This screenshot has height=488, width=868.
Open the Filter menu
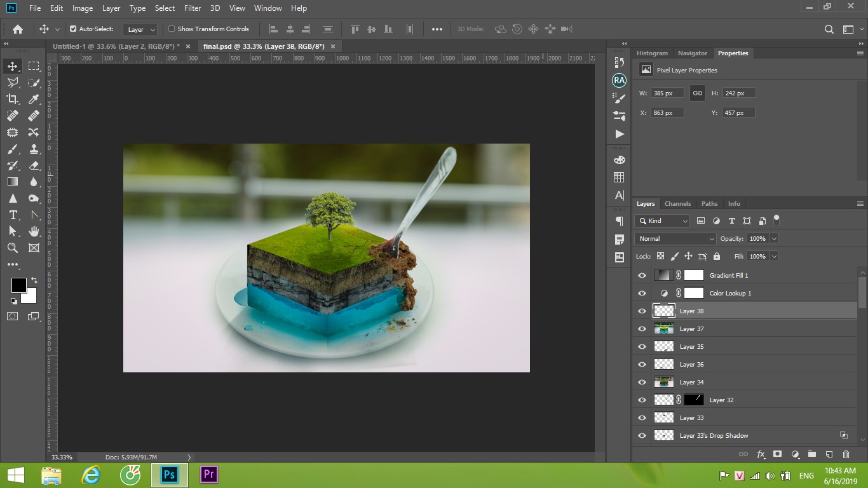point(193,8)
